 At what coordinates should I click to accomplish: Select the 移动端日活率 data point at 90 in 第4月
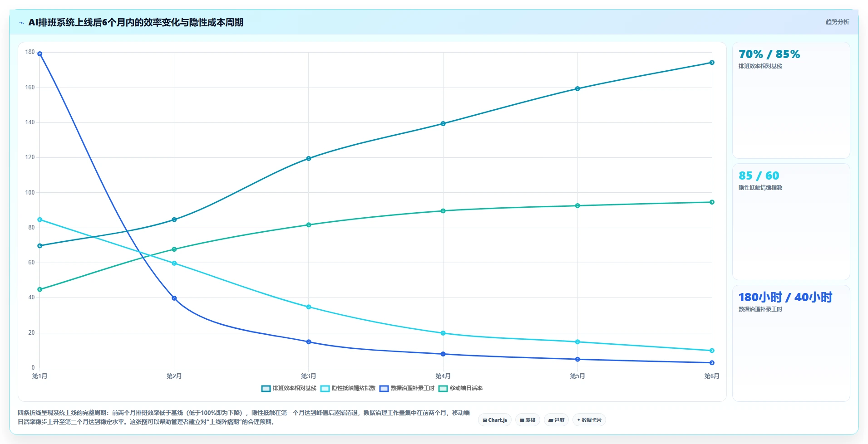(x=443, y=211)
